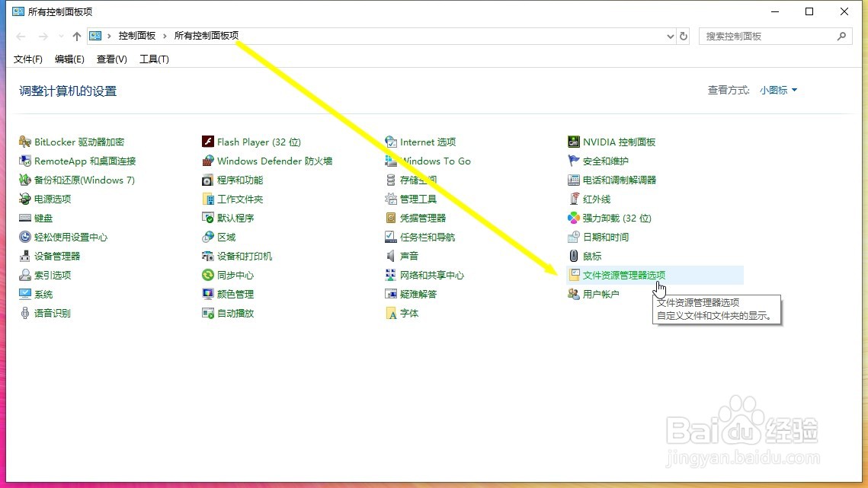Click the 日期和时间 icon
This screenshot has width=868, height=488.
click(x=574, y=237)
